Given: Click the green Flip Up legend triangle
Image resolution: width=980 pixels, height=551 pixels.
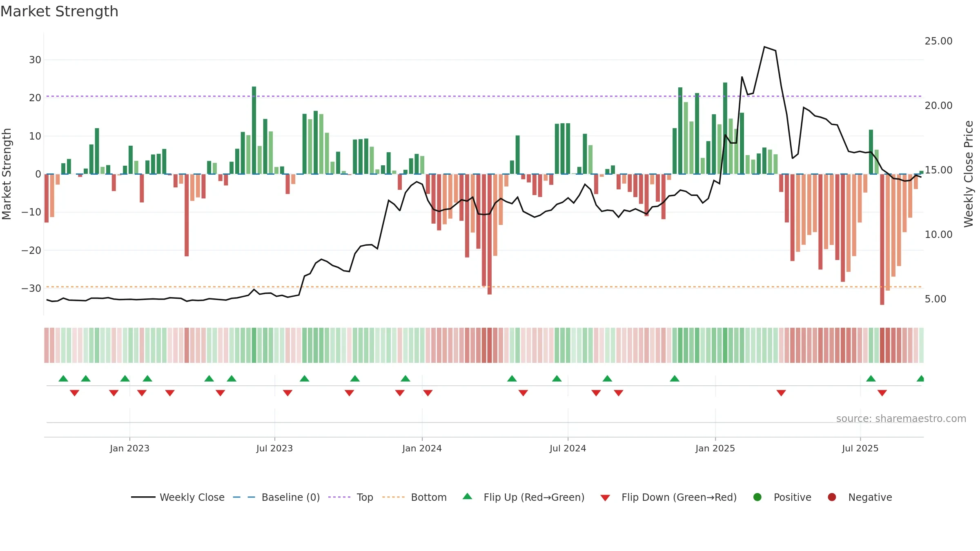Looking at the screenshot, I should [x=468, y=496].
